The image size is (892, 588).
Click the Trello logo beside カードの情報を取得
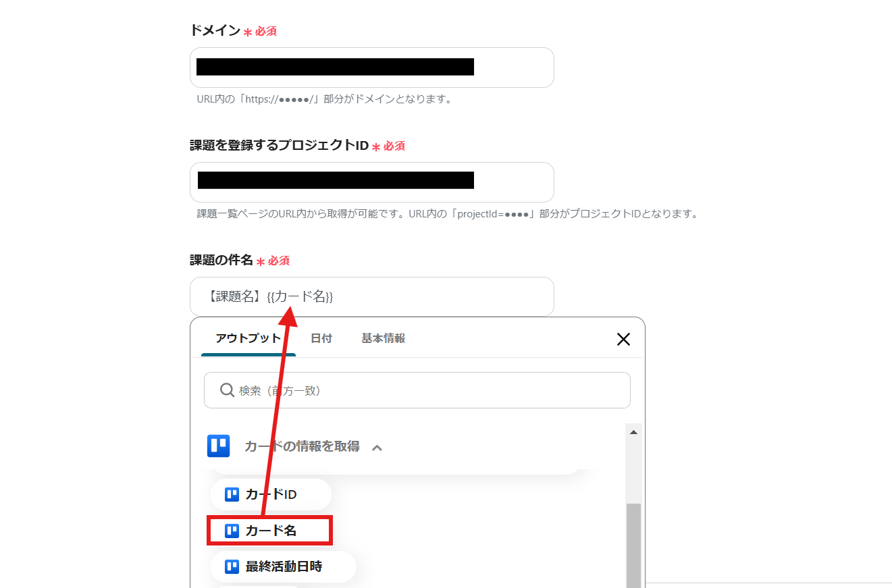pyautogui.click(x=219, y=446)
